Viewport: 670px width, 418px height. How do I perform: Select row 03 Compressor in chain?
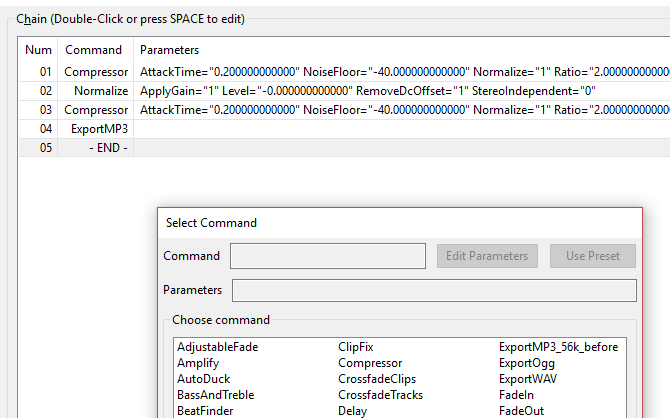coord(96,110)
